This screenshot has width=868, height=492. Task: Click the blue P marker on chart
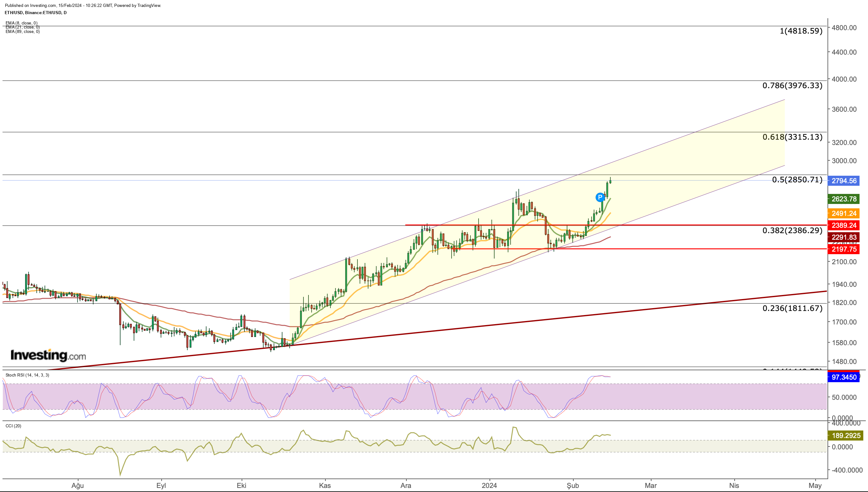600,197
